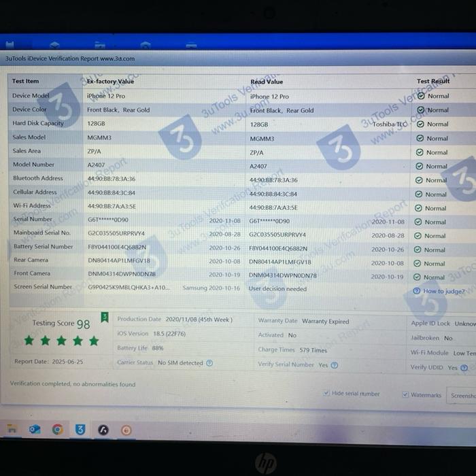Open Outlook from the taskbar
Image resolution: width=476 pixels, height=476 pixels.
click(35, 429)
